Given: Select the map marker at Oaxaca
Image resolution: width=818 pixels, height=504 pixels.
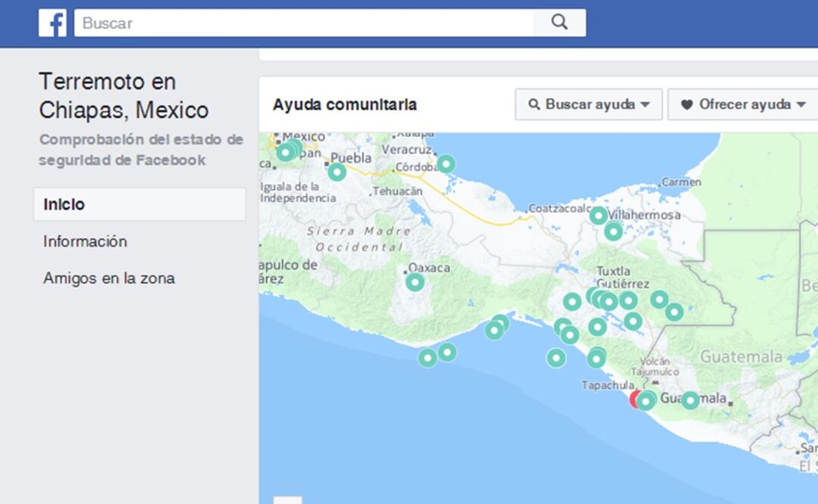Looking at the screenshot, I should [415, 282].
